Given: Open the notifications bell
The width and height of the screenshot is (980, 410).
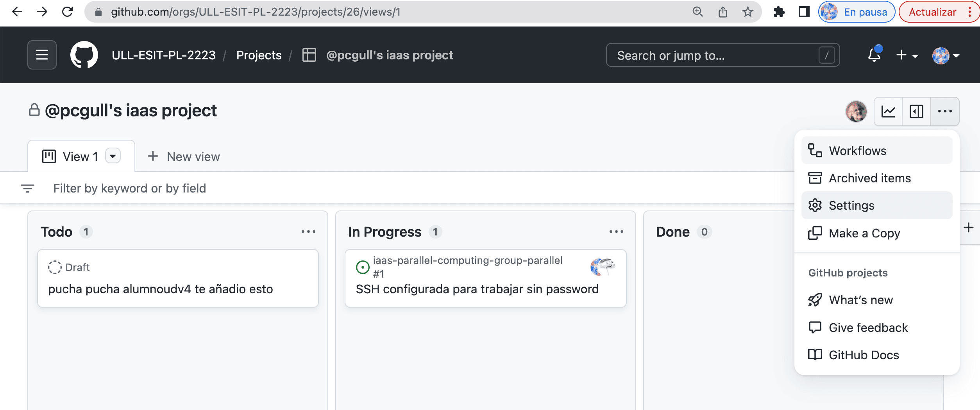Looking at the screenshot, I should click(x=874, y=55).
